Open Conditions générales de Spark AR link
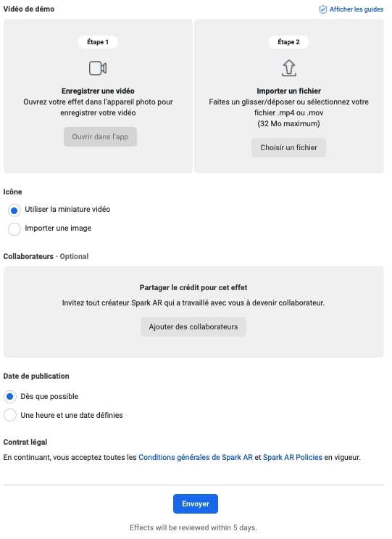The height and width of the screenshot is (539, 392). tap(196, 457)
